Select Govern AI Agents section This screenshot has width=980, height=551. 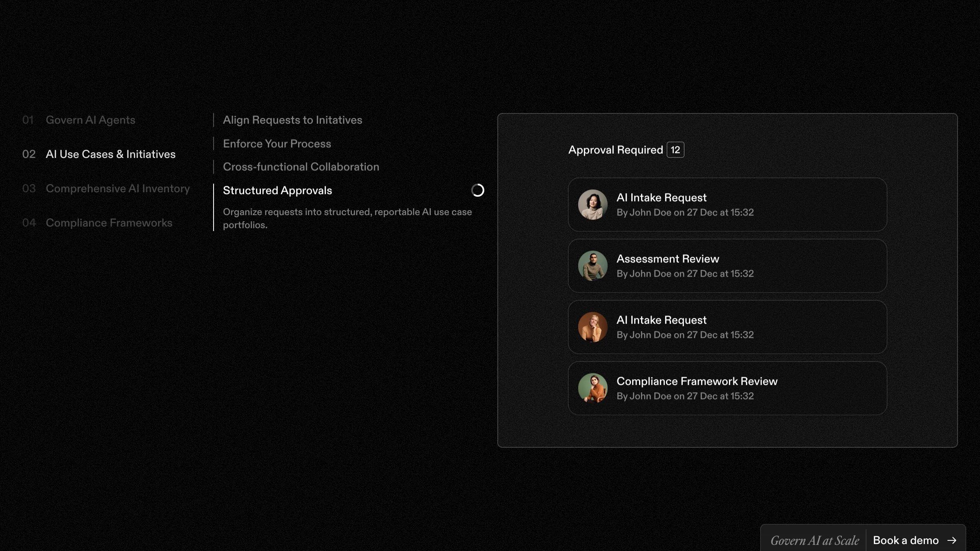pyautogui.click(x=90, y=120)
